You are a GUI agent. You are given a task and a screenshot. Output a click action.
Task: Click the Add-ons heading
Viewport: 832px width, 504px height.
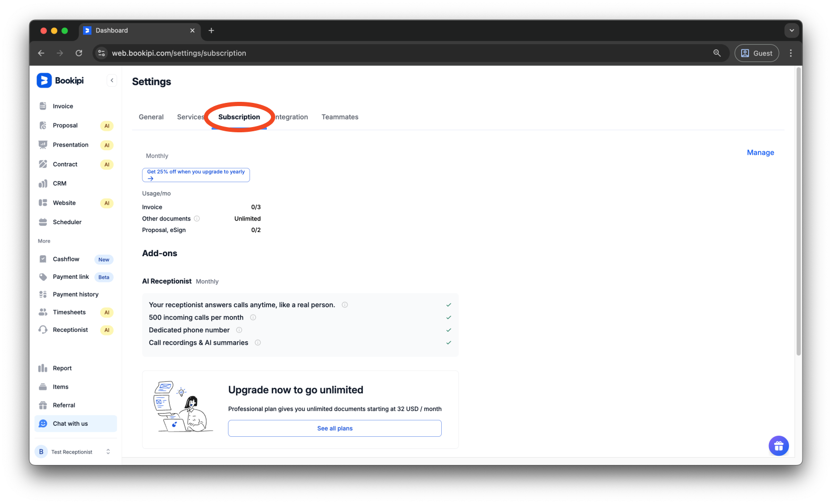click(160, 253)
